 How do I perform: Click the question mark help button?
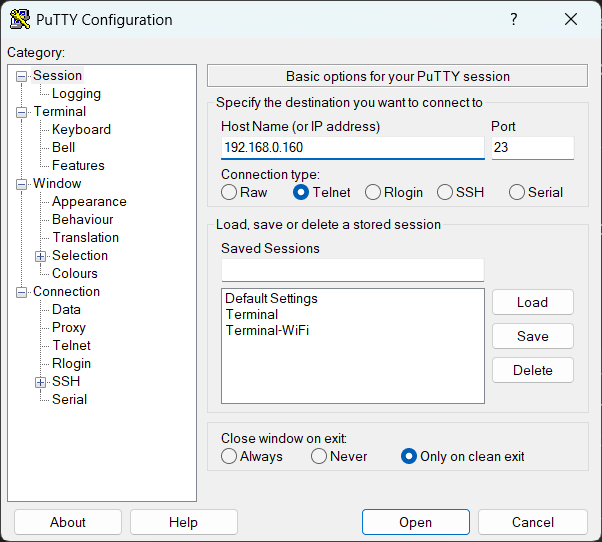[x=513, y=19]
